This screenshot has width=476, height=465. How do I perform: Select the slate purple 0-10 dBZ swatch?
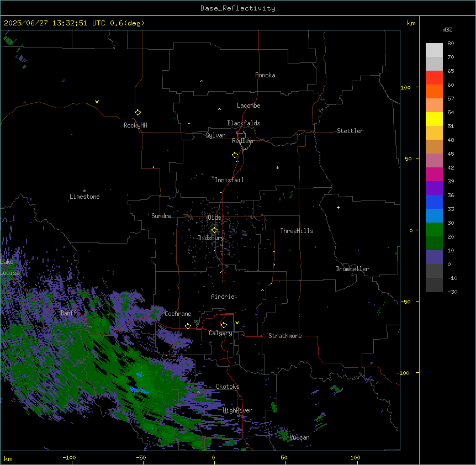(x=434, y=257)
